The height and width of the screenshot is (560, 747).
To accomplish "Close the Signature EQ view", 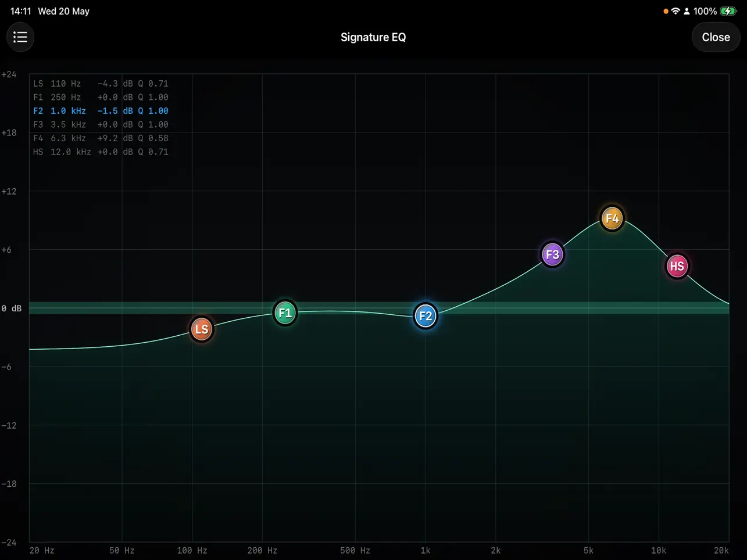I will click(x=716, y=37).
